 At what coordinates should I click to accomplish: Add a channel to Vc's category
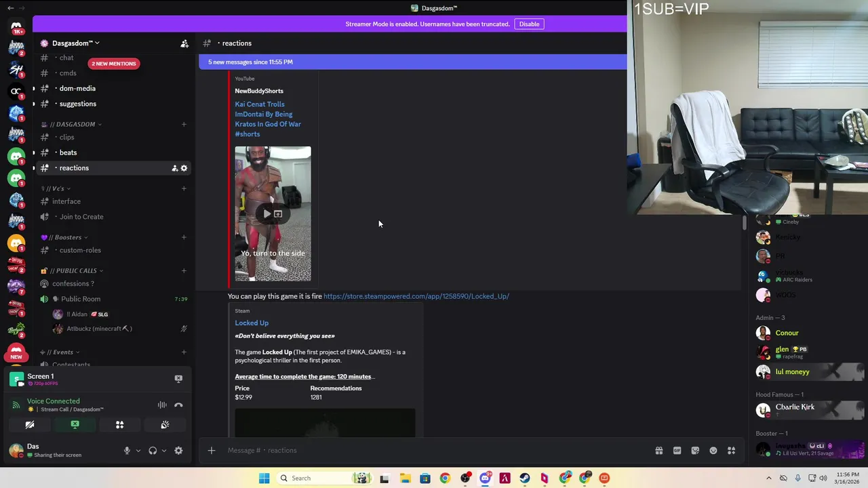[184, 188]
